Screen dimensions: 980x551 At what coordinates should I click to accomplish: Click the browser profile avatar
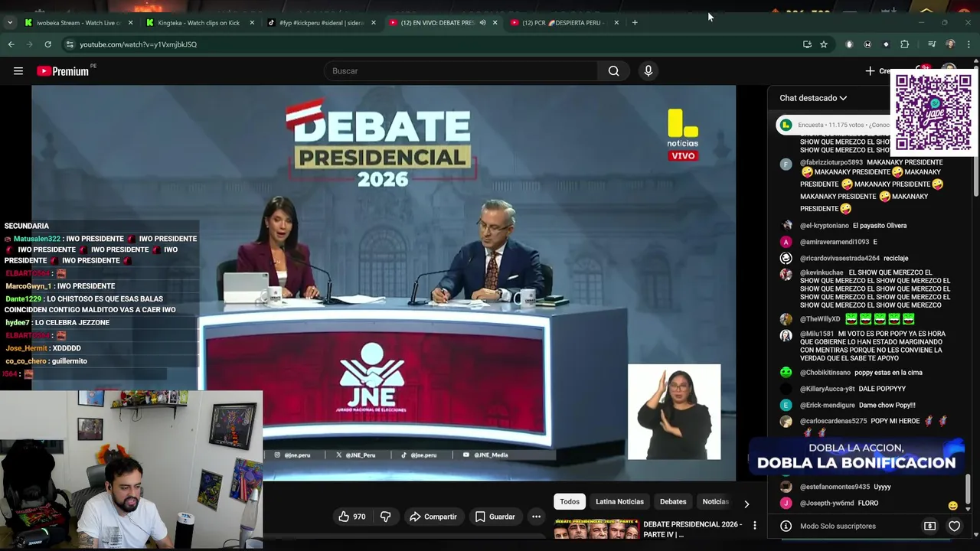click(x=950, y=44)
